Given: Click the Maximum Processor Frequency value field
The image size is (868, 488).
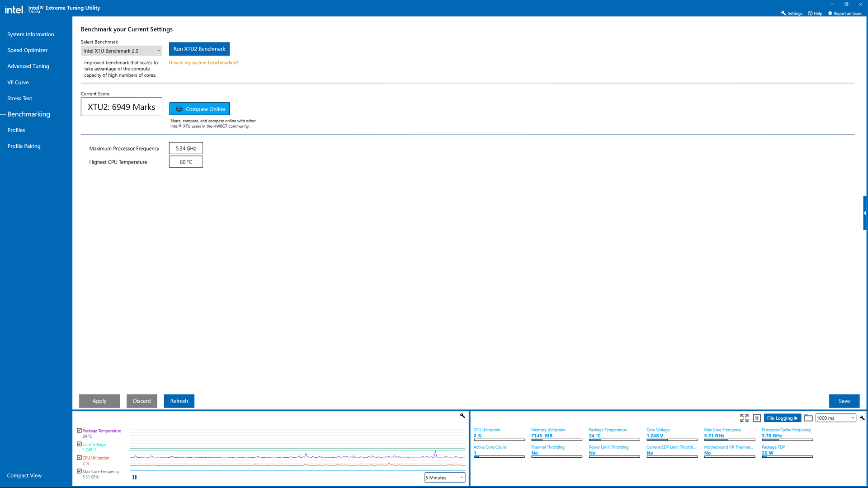Looking at the screenshot, I should 186,148.
